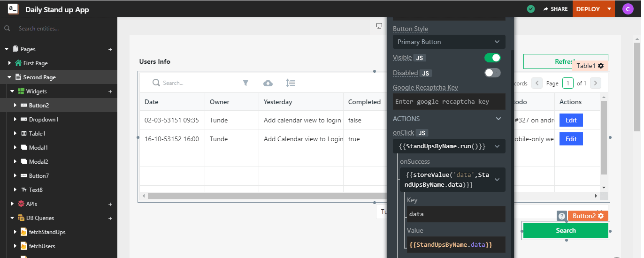644x258 pixels.
Task: Click the Google Recaptcha Key field
Action: click(x=449, y=101)
